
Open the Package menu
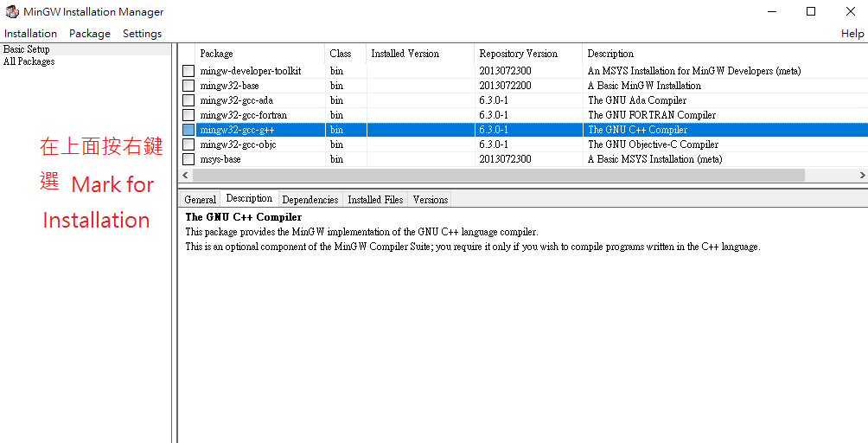(x=90, y=34)
